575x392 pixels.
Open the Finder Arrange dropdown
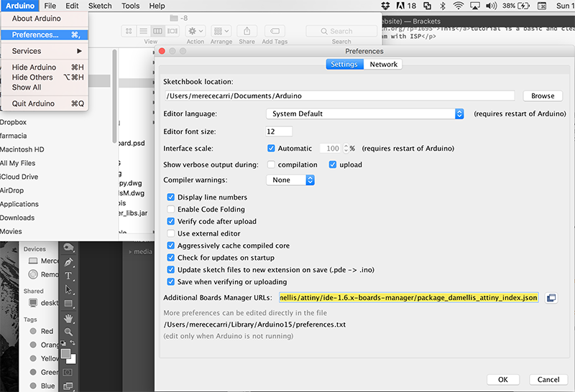pyautogui.click(x=221, y=31)
